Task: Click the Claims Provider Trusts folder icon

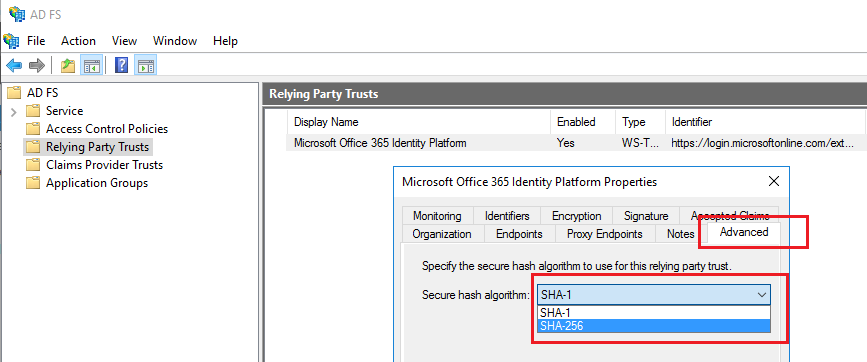Action: (x=33, y=165)
